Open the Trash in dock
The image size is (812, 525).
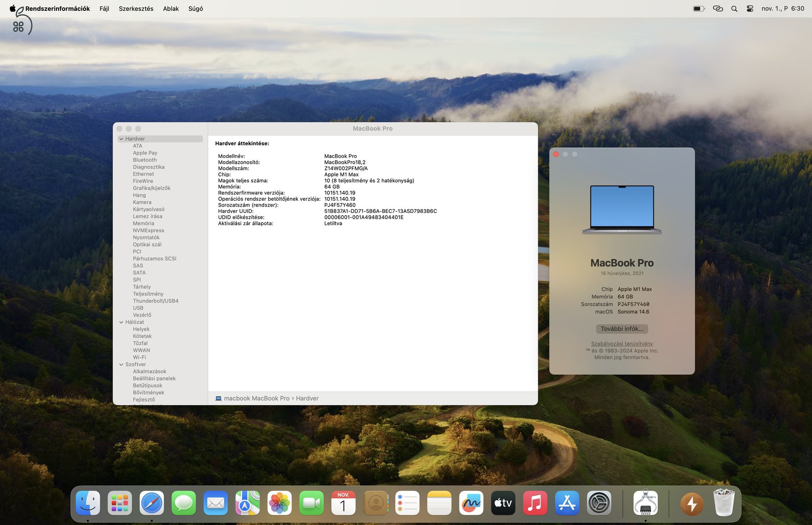pyautogui.click(x=724, y=503)
